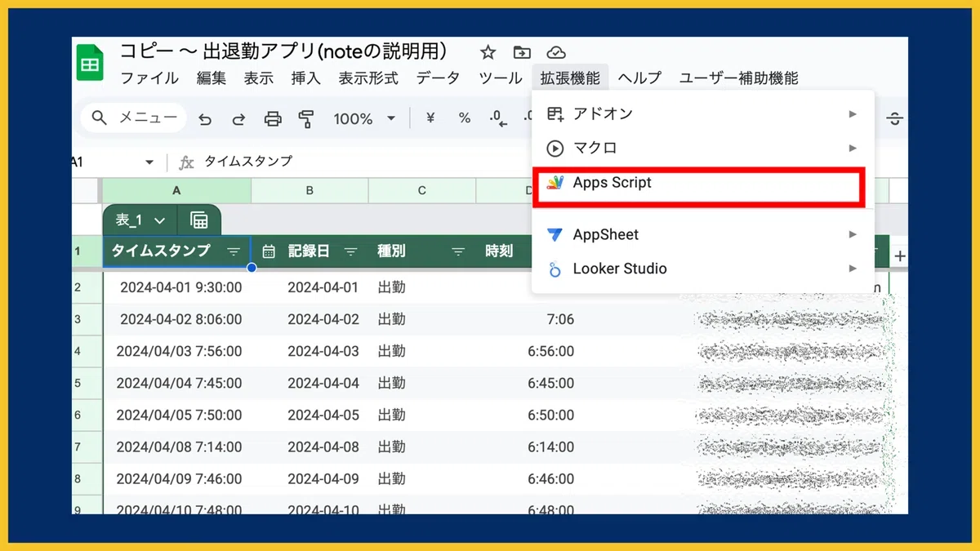The width and height of the screenshot is (980, 551).
Task: Apply percent number format
Action: [465, 118]
